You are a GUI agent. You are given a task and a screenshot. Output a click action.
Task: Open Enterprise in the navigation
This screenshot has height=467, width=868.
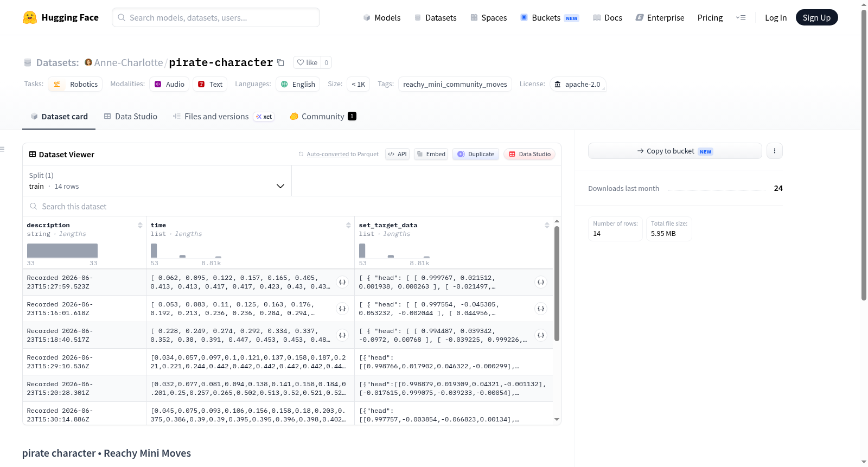pos(660,18)
